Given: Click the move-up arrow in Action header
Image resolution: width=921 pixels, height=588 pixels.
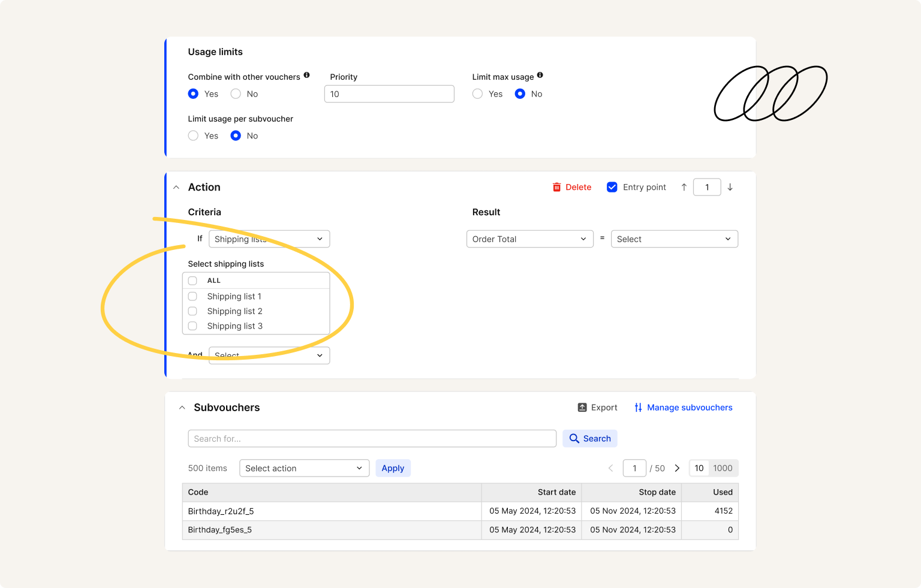Looking at the screenshot, I should [684, 187].
